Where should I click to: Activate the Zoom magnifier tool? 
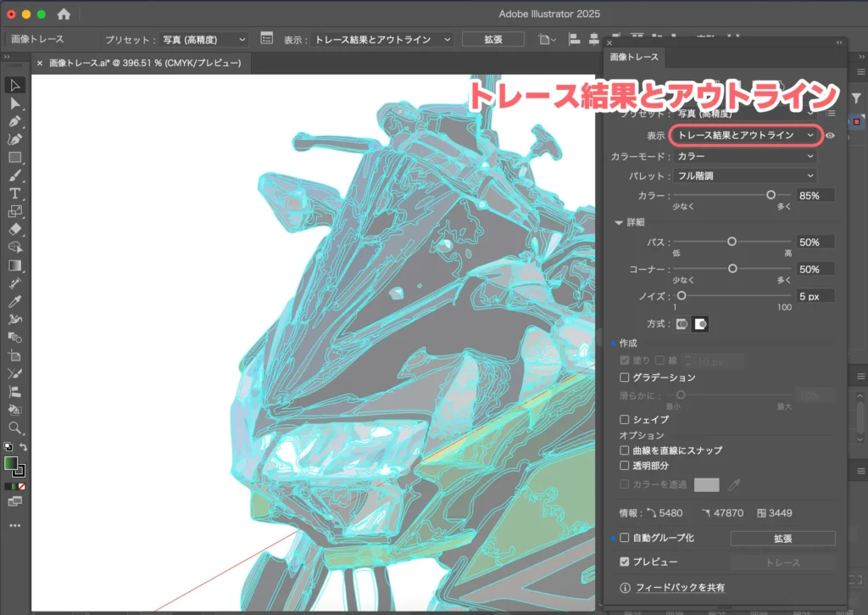click(14, 428)
